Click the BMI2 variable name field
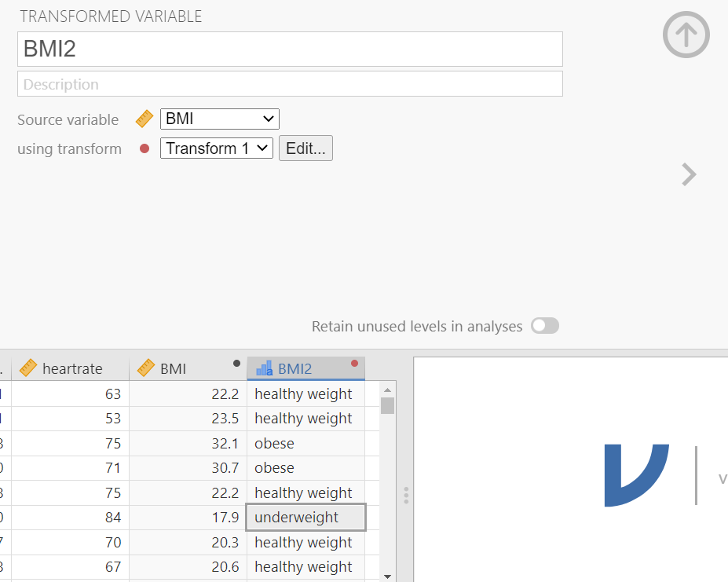The image size is (728, 582). pos(290,49)
